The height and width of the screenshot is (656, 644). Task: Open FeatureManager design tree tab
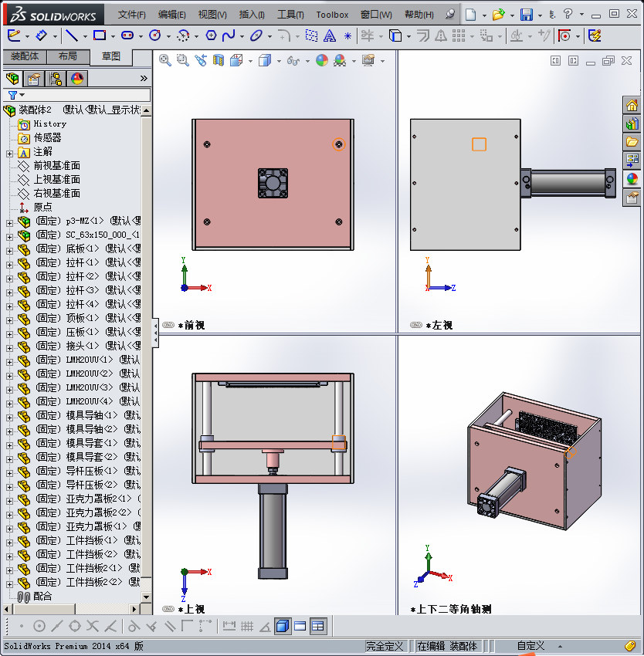pos(12,78)
